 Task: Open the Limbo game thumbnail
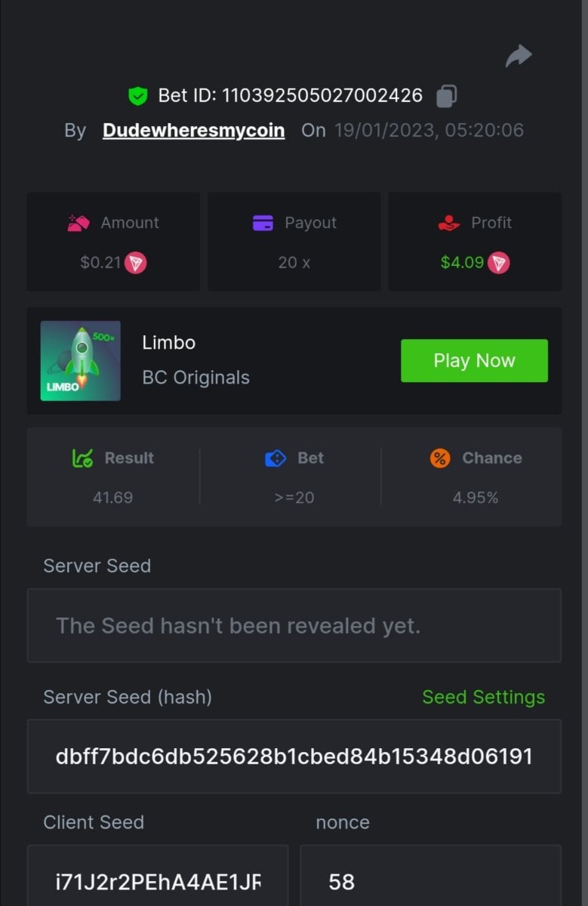pos(80,361)
